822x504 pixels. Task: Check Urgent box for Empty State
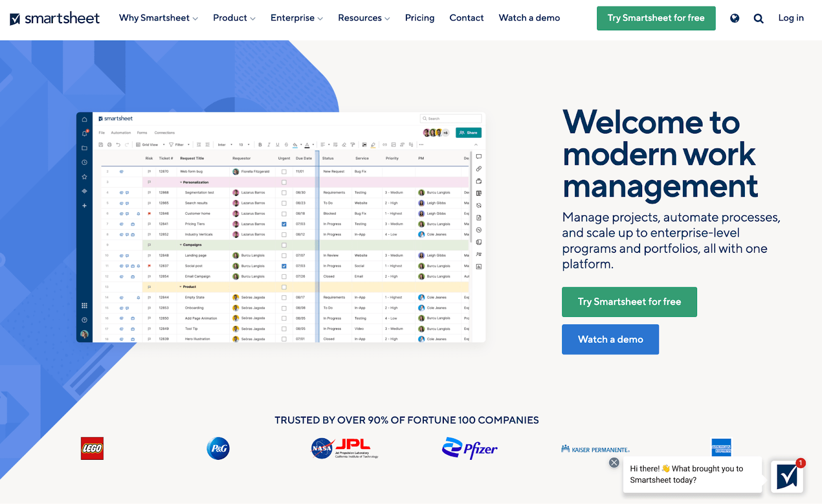pos(284,297)
